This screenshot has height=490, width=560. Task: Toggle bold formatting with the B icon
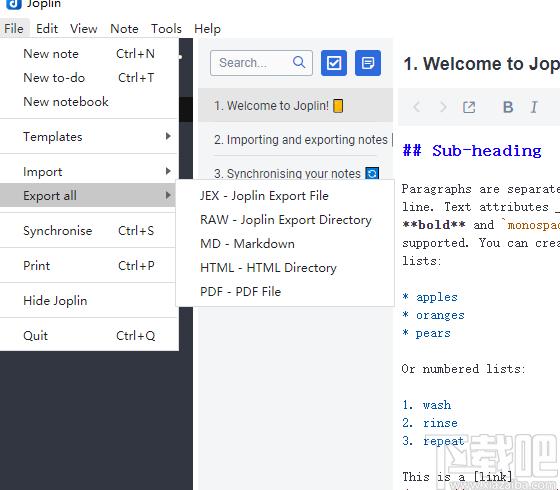pos(508,107)
